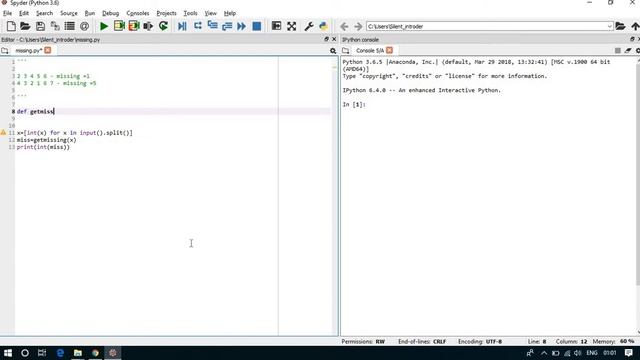Open the Search menu
The width and height of the screenshot is (640, 360).
coord(44,13)
